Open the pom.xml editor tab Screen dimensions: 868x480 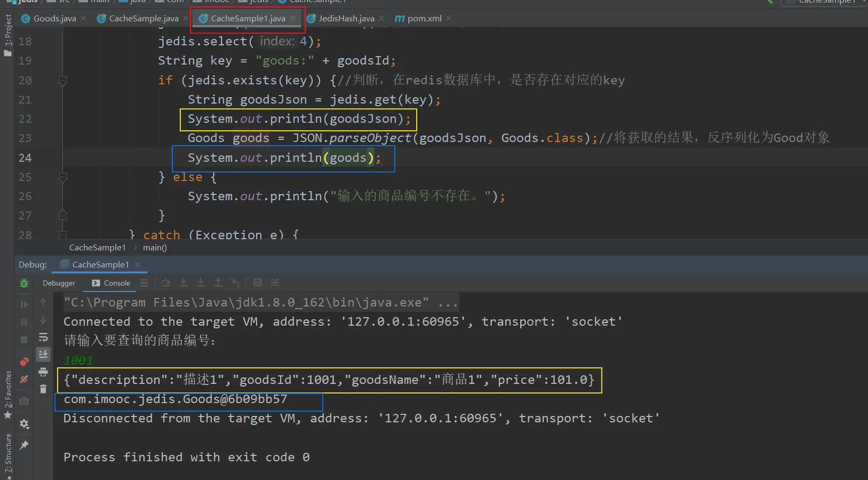click(424, 19)
